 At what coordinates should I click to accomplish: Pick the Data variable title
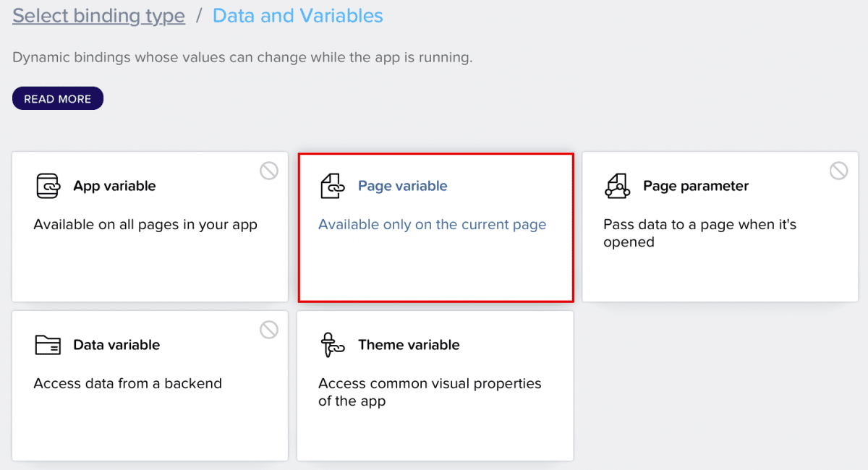coord(116,345)
